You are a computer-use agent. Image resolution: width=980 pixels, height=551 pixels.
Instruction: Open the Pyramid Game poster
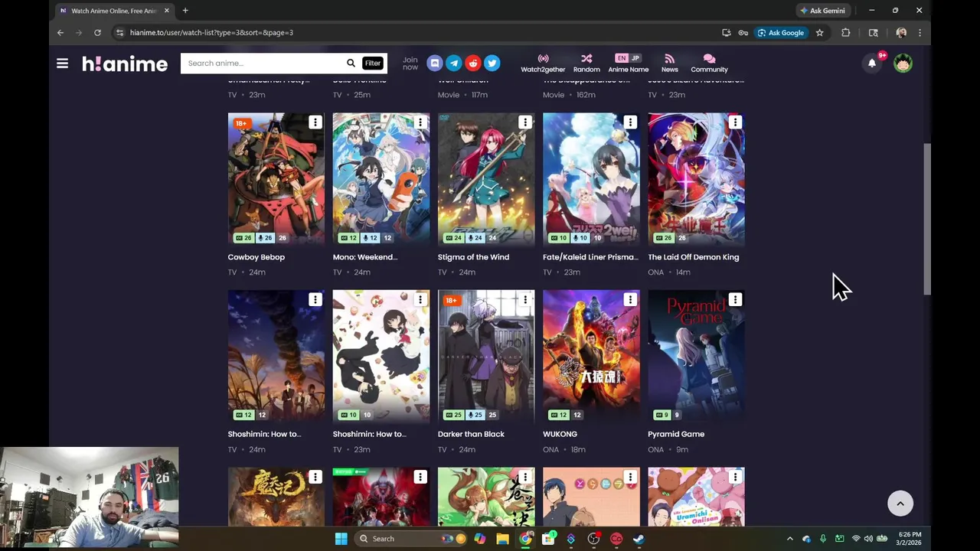click(696, 356)
